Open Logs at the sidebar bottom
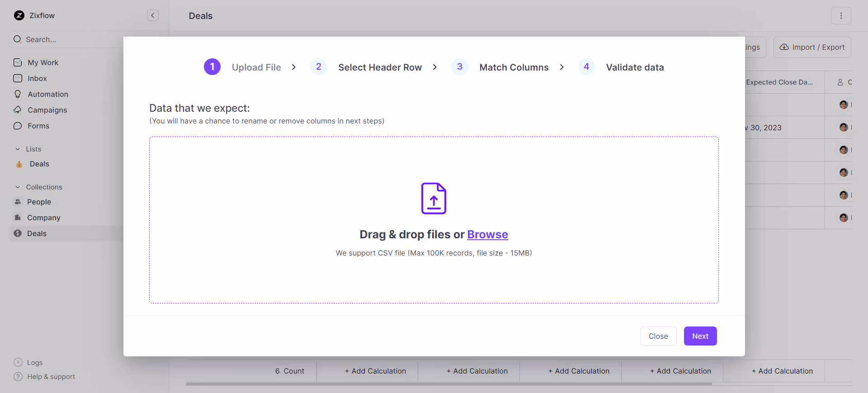Image resolution: width=868 pixels, height=393 pixels. click(35, 362)
